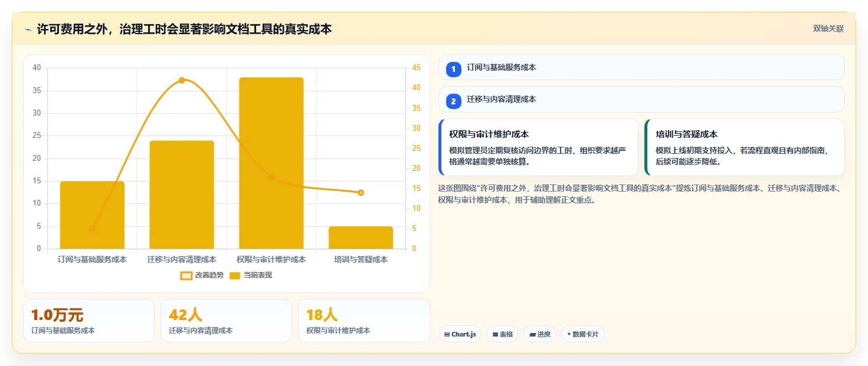Select the 订阅与基础服务成本 list item
This screenshot has width=868, height=366.
pyautogui.click(x=641, y=67)
